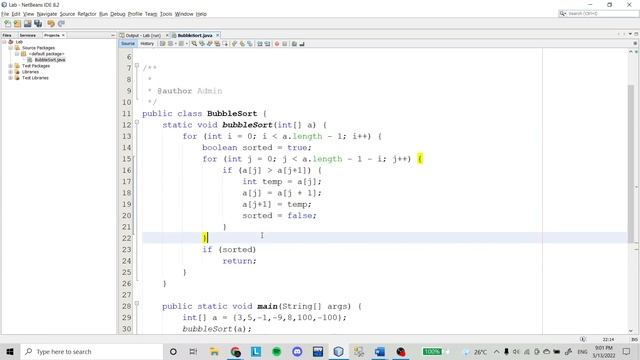Click the Shift Line Right icon
This screenshot has height=360, width=640.
click(267, 44)
